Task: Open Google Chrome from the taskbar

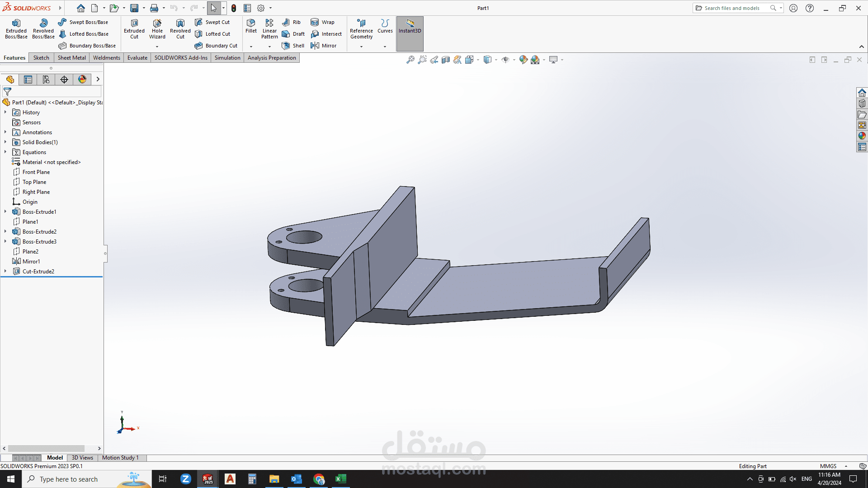Action: (x=319, y=479)
